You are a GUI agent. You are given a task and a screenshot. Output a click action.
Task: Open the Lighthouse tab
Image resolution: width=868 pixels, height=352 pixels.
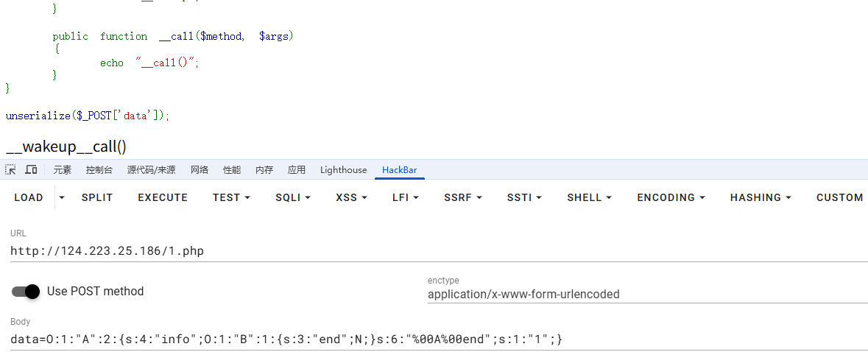343,170
